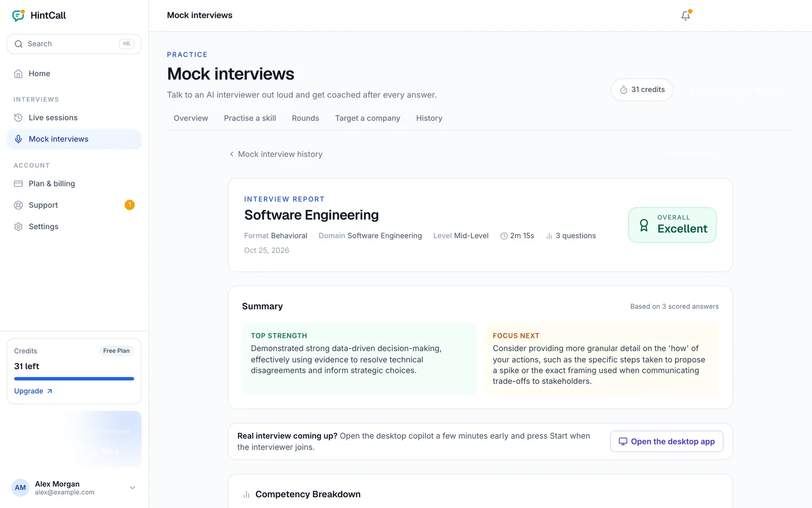The image size is (812, 508).
Task: Click the Free Plan badge
Action: [116, 351]
